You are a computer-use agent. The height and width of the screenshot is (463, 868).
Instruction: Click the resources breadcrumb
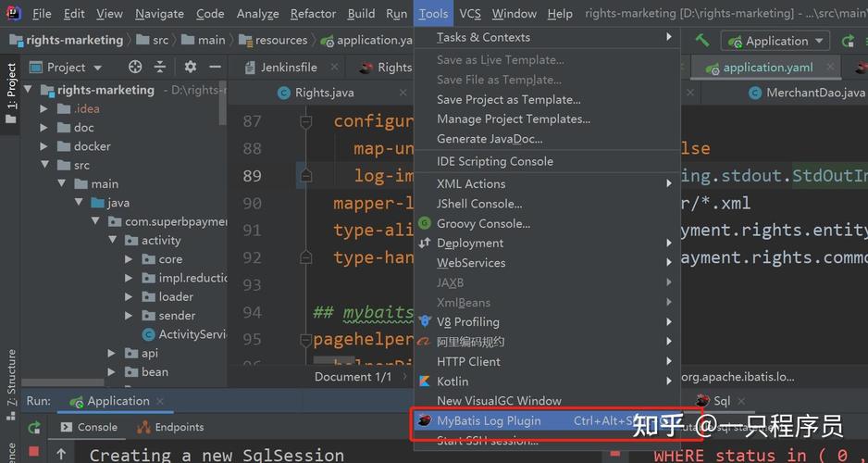tap(274, 41)
